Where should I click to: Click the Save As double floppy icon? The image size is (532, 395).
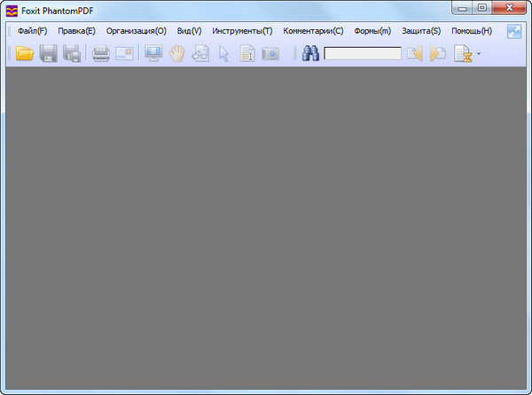pos(72,53)
